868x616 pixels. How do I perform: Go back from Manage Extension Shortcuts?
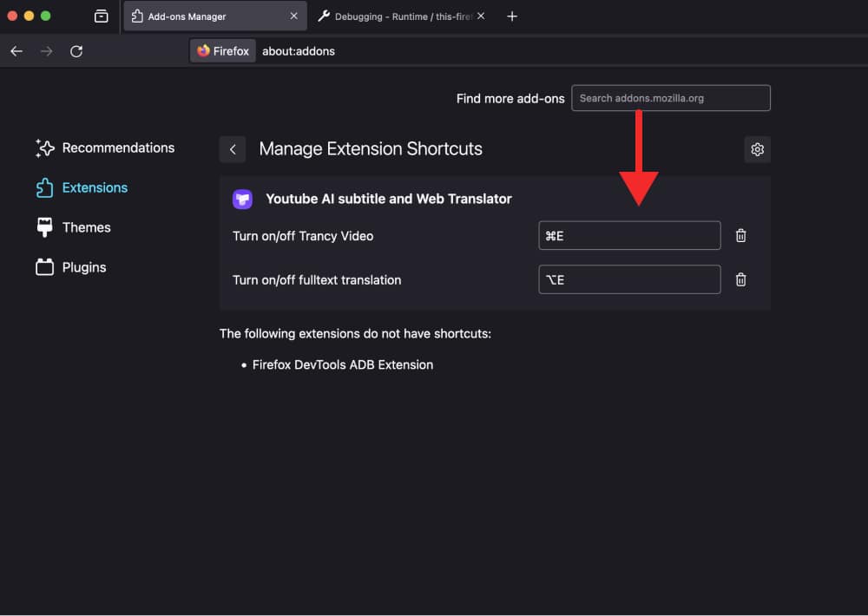pos(233,149)
